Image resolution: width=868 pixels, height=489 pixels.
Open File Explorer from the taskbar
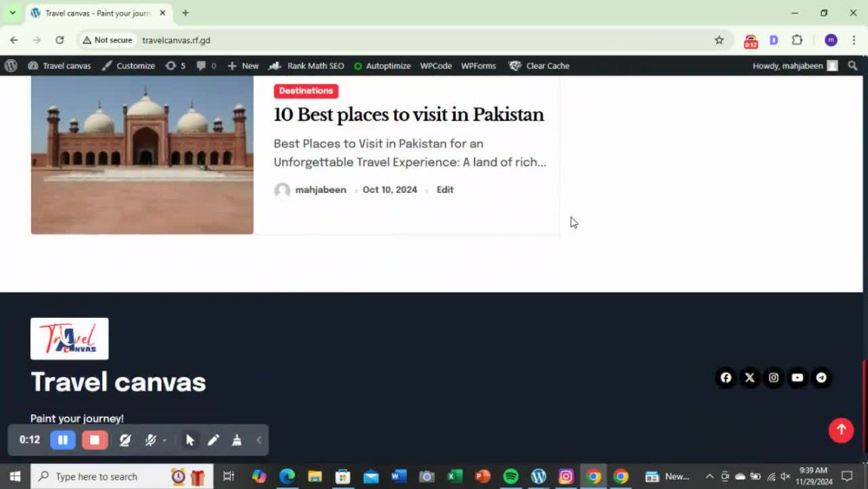tap(314, 476)
